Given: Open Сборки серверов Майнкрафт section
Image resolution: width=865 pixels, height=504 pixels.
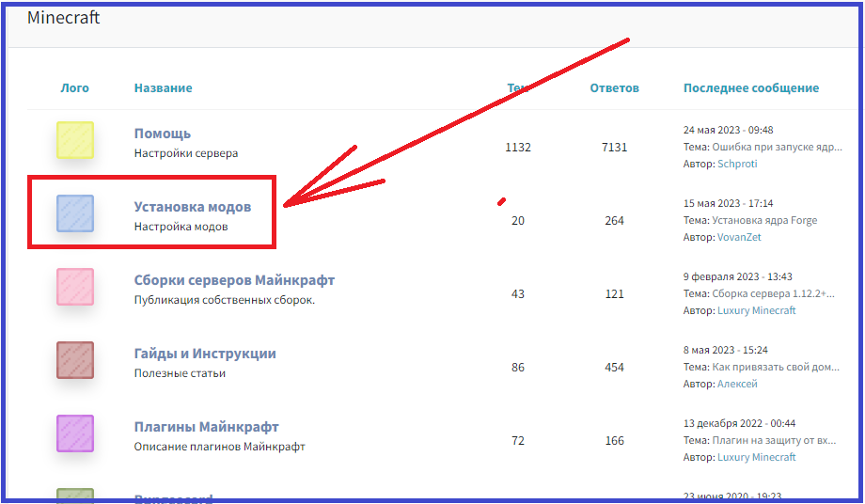Looking at the screenshot, I should click(x=234, y=280).
